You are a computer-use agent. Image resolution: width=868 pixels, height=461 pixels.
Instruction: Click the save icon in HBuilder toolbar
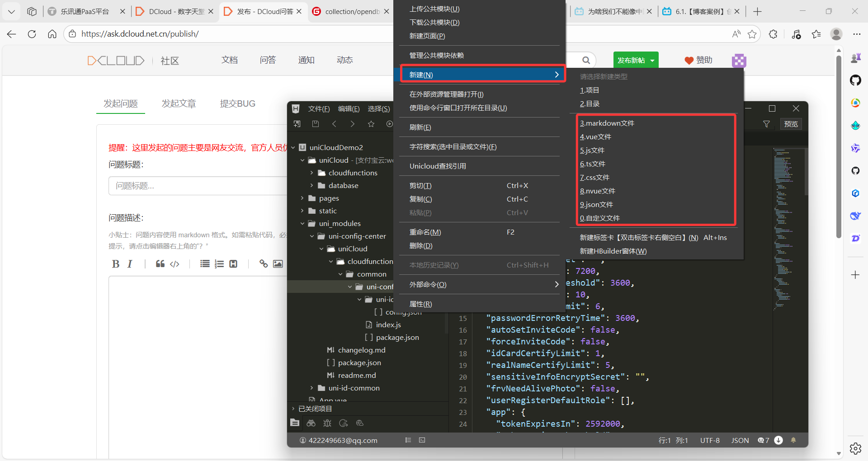[316, 124]
